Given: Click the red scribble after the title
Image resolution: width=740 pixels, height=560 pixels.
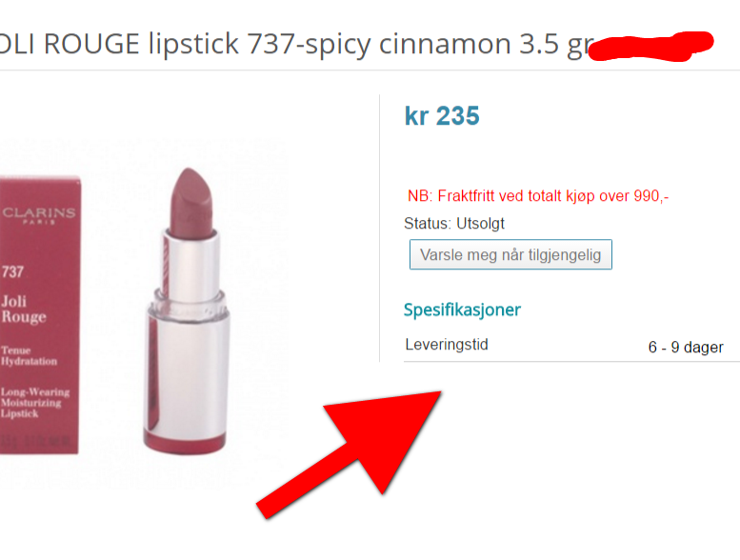Looking at the screenshot, I should [651, 47].
